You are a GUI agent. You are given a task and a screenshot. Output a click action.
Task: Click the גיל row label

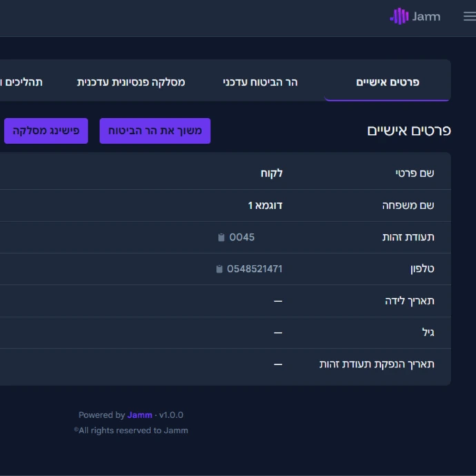click(x=428, y=333)
